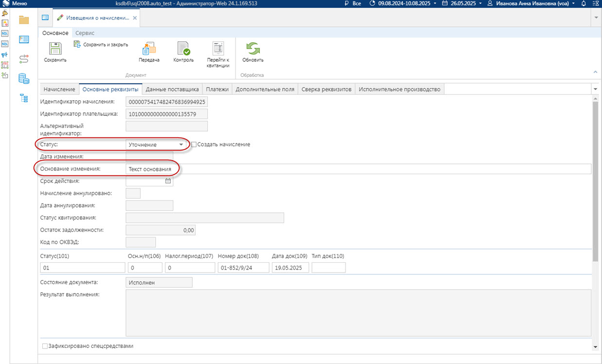Click the Остаток задолженности 0,00 field

pos(161,230)
